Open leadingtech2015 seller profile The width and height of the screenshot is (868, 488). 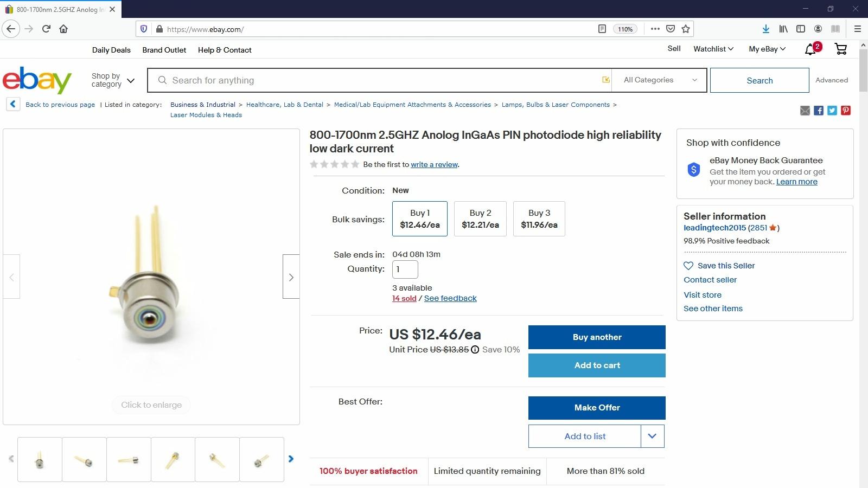714,228
